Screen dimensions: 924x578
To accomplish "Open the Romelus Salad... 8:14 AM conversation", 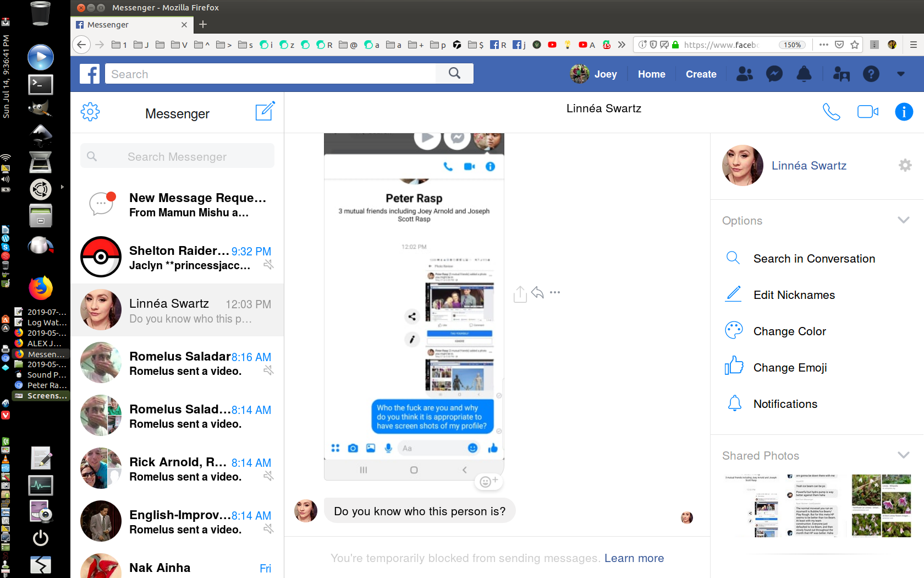I will tap(177, 416).
